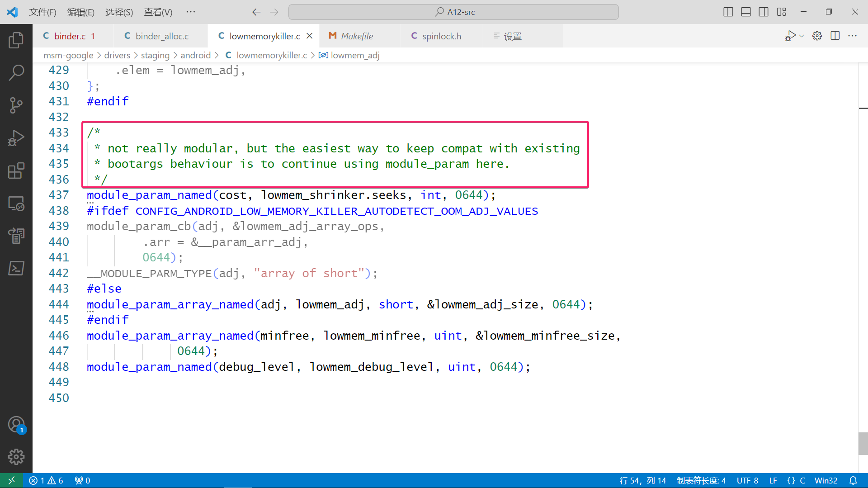
Task: Toggle primary side bar visibility
Action: (x=728, y=12)
